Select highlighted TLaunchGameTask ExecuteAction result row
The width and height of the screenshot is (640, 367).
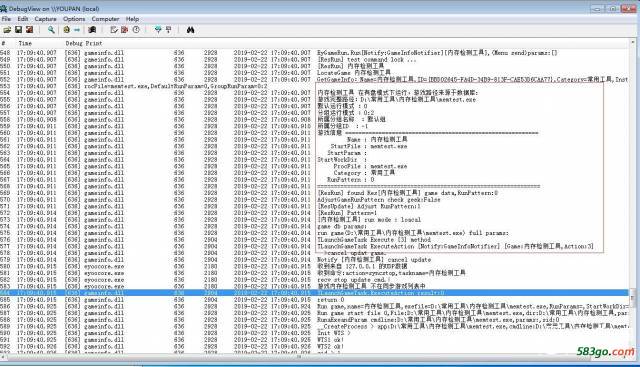[x=314, y=293]
